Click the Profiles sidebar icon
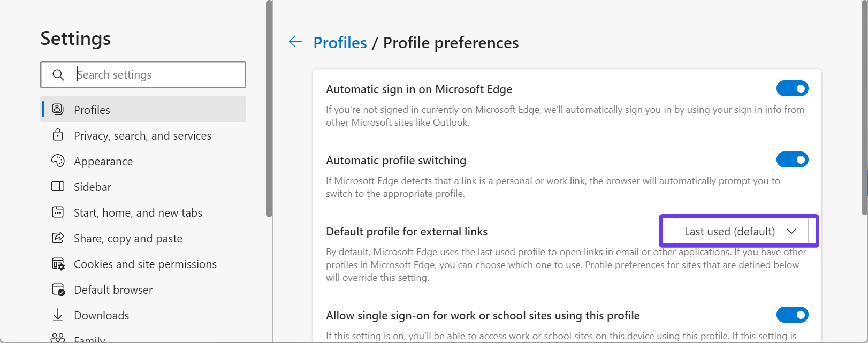This screenshot has width=868, height=343. point(58,109)
